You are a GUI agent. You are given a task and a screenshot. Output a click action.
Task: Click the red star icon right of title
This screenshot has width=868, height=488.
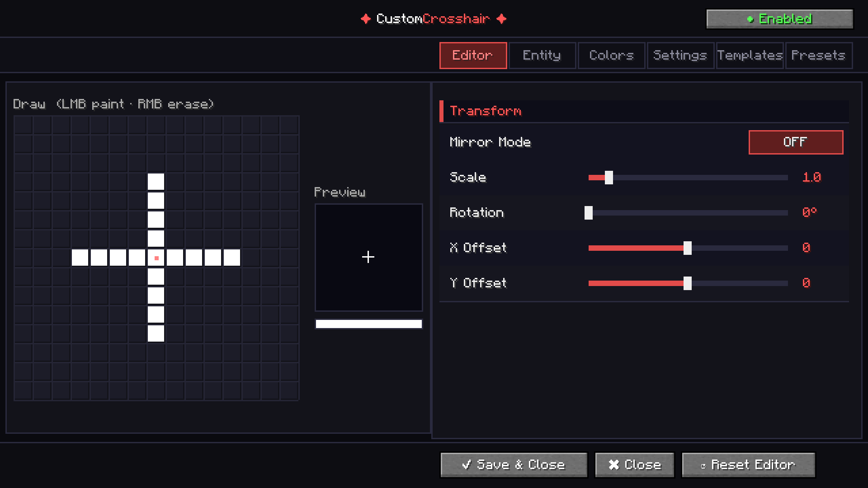pos(501,19)
